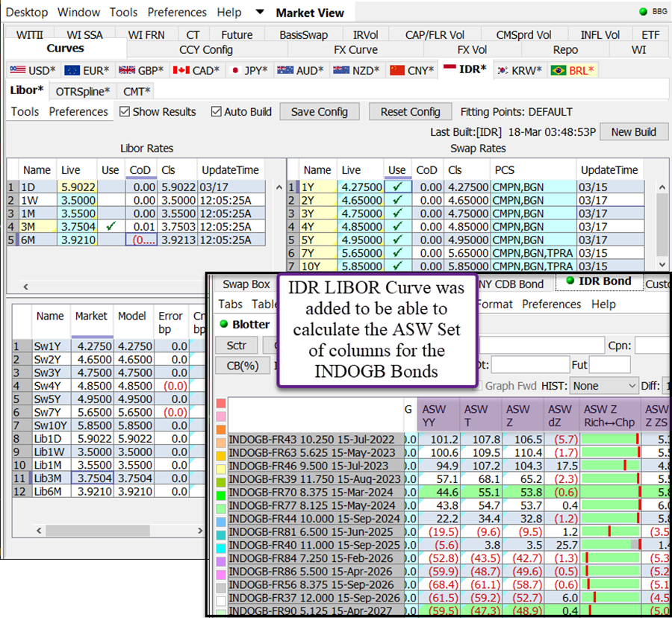Click the Rich↔Chp bar for INDOGB-FR81
Viewport: 672px width, 618px height.
[x=610, y=531]
